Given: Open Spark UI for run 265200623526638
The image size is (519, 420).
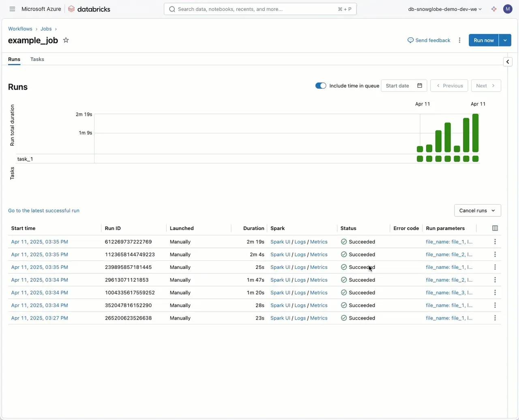Looking at the screenshot, I should pyautogui.click(x=280, y=318).
